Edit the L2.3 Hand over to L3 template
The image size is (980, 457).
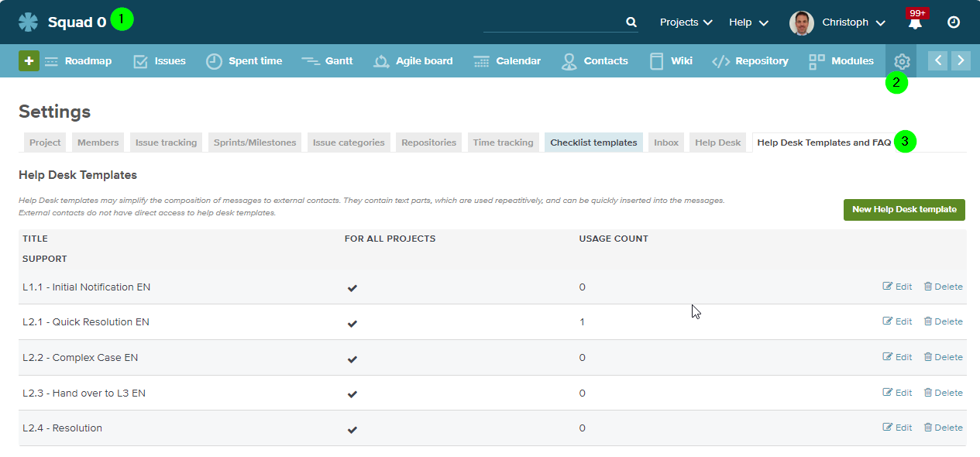(x=897, y=393)
